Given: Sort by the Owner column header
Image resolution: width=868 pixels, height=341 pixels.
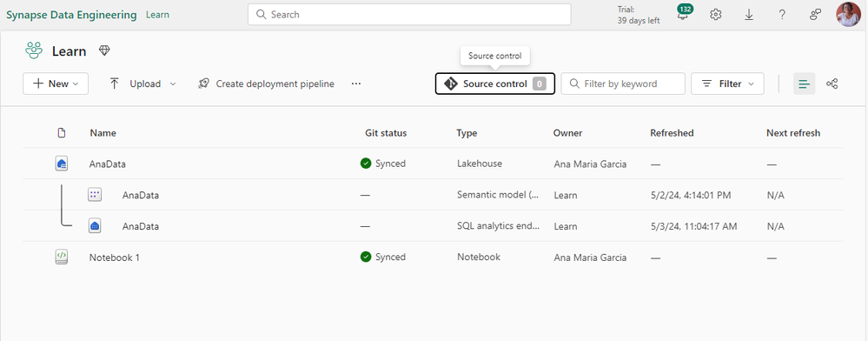Looking at the screenshot, I should (x=567, y=133).
